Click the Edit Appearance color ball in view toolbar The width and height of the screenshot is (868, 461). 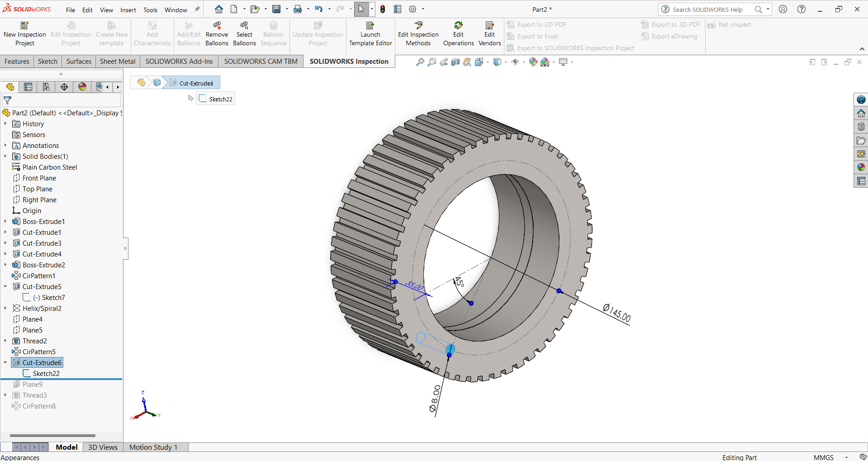533,62
